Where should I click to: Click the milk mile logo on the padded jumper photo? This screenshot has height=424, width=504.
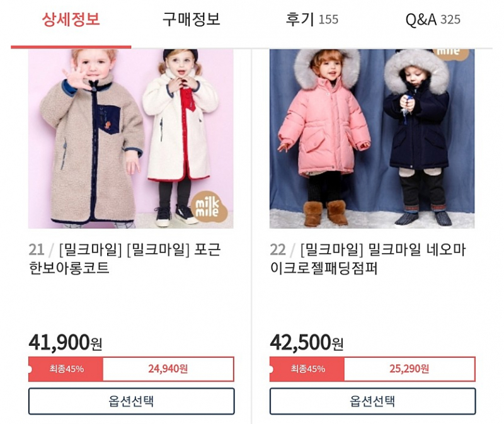pyautogui.click(x=450, y=54)
